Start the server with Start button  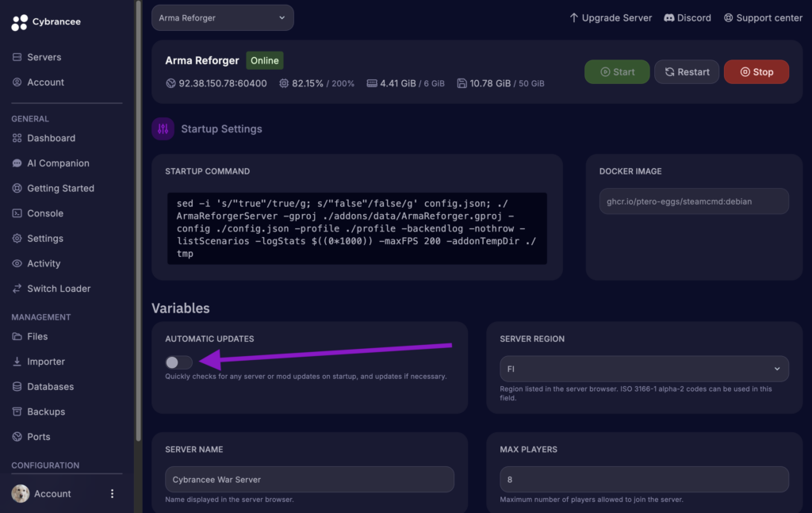[x=617, y=72]
